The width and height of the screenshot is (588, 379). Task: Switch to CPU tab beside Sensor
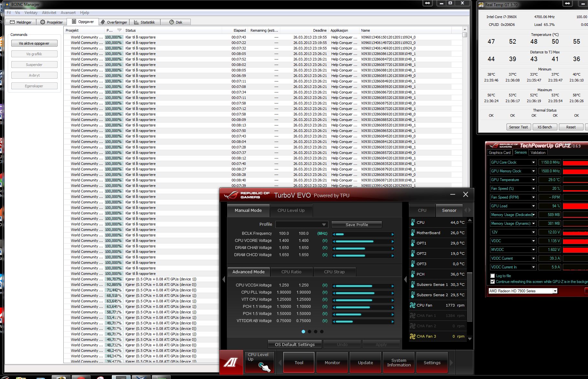pyautogui.click(x=422, y=210)
